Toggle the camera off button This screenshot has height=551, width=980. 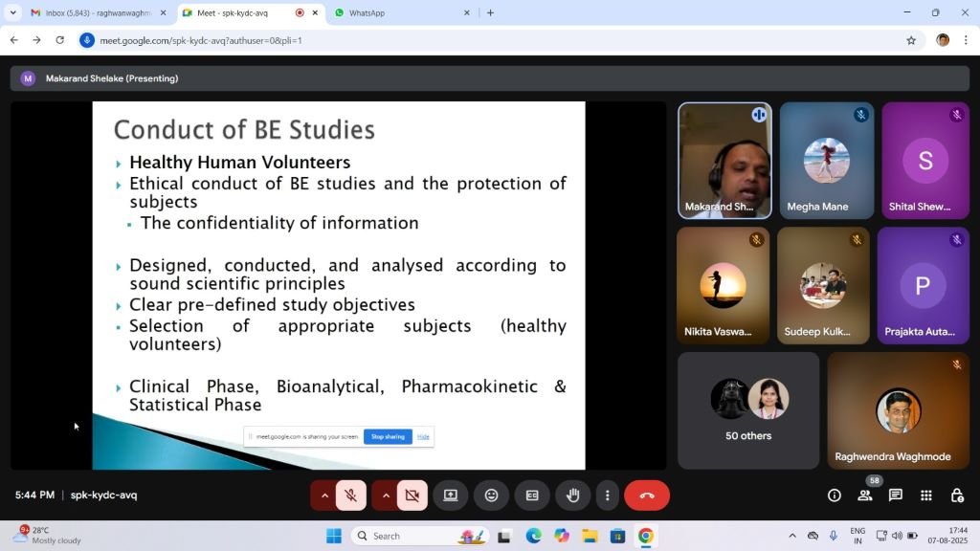[412, 496]
